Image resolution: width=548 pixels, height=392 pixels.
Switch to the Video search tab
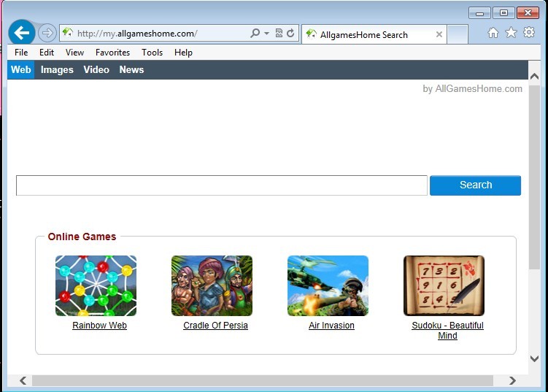[96, 69]
